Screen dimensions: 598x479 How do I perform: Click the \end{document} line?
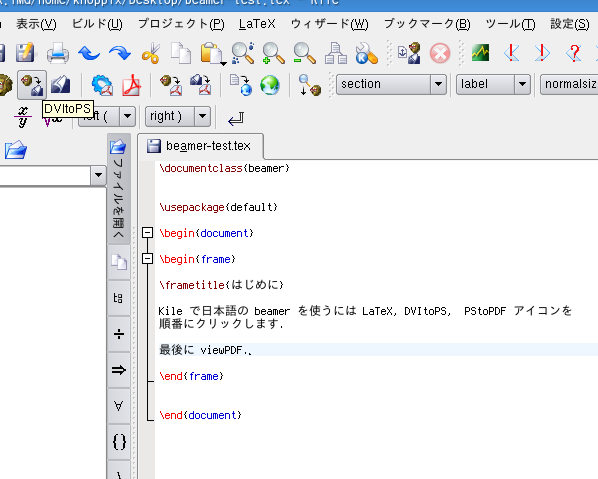pyautogui.click(x=201, y=415)
